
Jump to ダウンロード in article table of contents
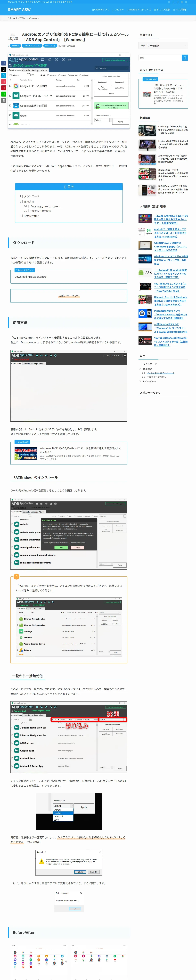click(32, 196)
